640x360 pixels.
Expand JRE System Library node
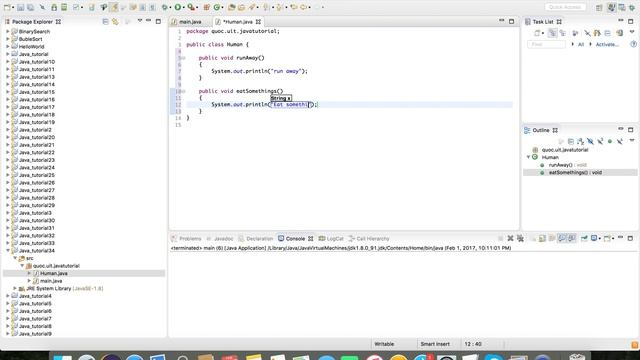(x=15, y=289)
